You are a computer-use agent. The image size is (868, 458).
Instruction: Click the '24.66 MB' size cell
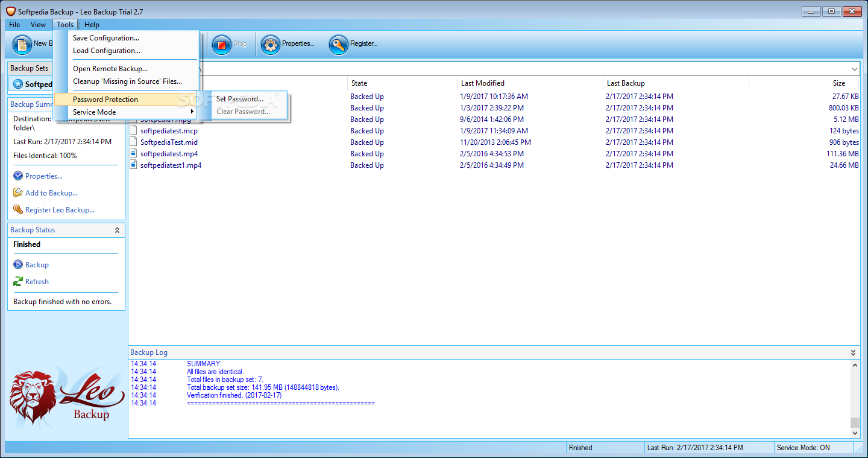[x=844, y=165]
